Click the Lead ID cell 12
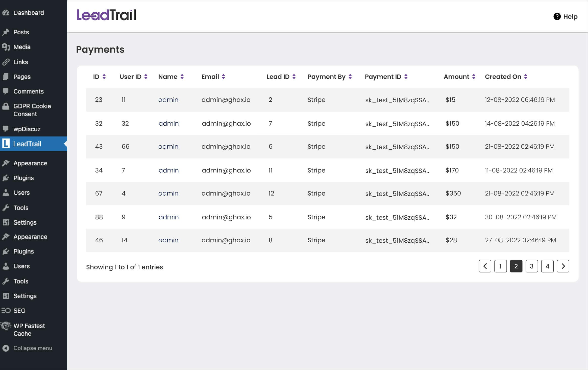588x370 pixels. click(x=271, y=193)
